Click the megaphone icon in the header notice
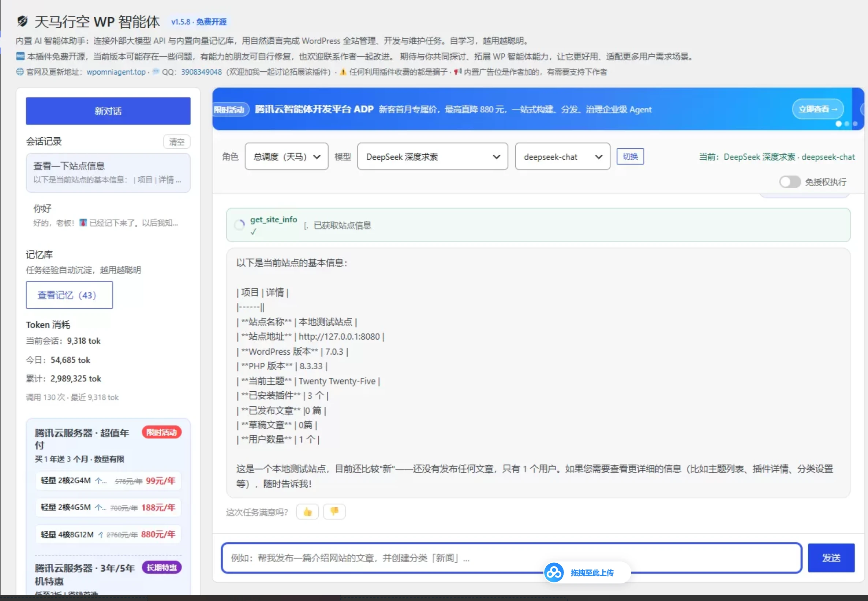This screenshot has height=601, width=868. click(457, 71)
